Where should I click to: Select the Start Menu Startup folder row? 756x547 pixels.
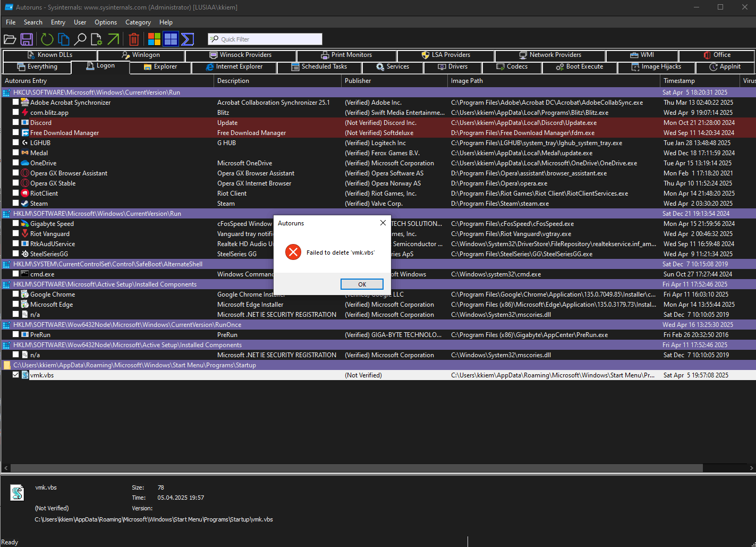click(x=378, y=365)
